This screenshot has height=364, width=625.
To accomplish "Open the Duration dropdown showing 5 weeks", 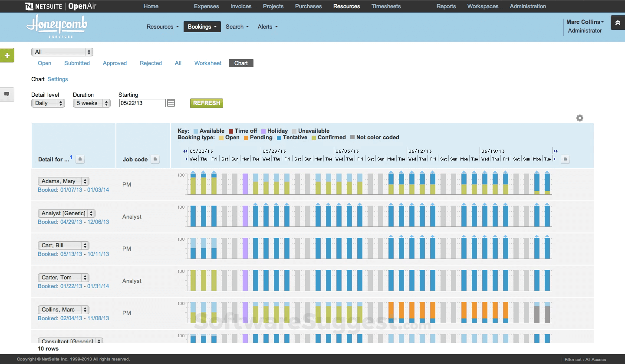I will point(92,103).
